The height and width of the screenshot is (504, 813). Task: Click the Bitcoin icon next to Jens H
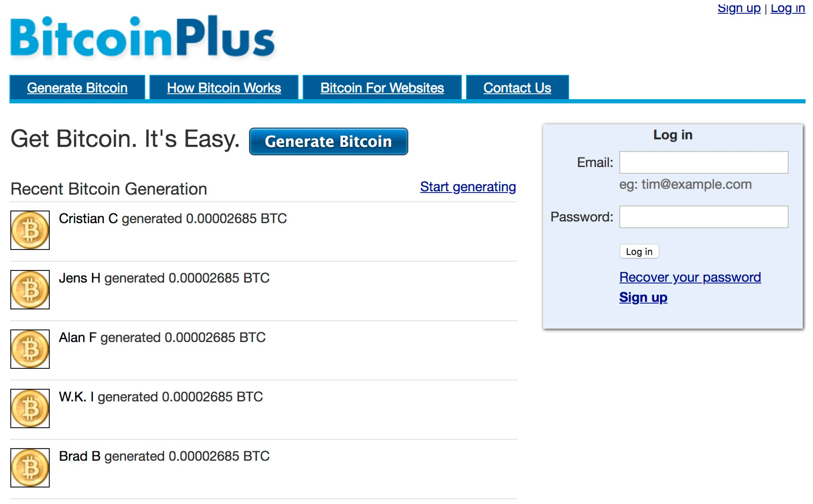coord(30,289)
